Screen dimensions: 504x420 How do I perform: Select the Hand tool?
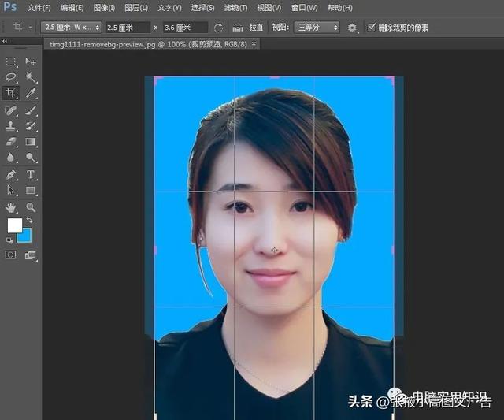click(11, 208)
